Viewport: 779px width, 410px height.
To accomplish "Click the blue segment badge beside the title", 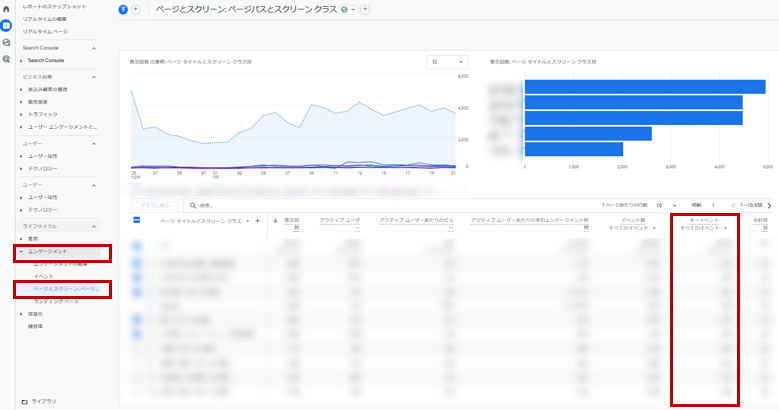I will [x=123, y=9].
